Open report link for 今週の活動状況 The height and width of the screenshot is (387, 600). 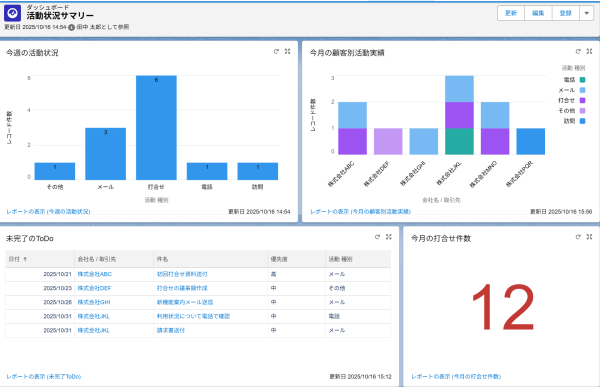tap(48, 212)
